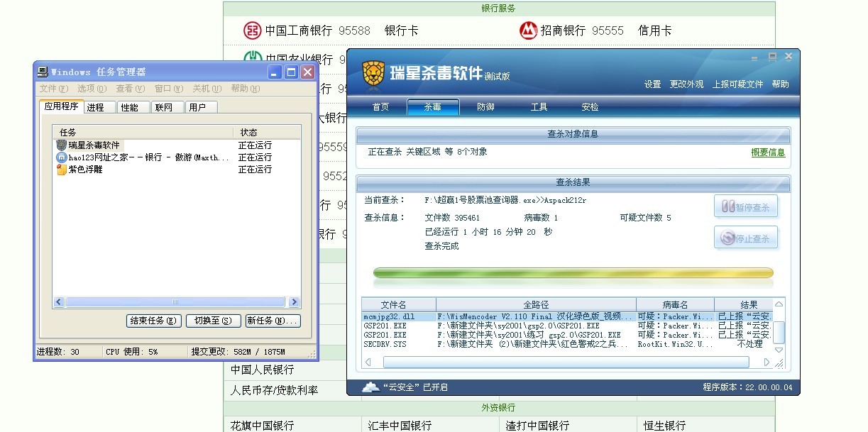Click 上报可疑文件 in Rising header
Screen dimensions: 868x432
coord(738,84)
